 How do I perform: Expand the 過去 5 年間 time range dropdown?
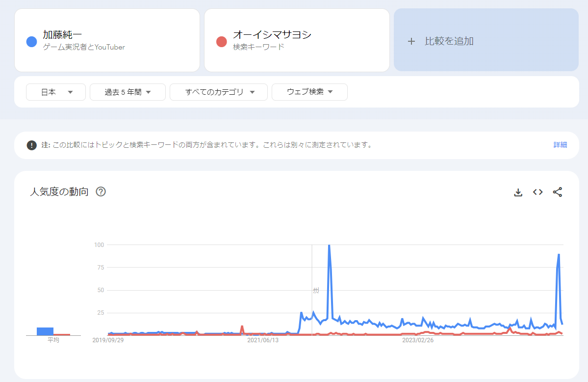click(x=128, y=92)
